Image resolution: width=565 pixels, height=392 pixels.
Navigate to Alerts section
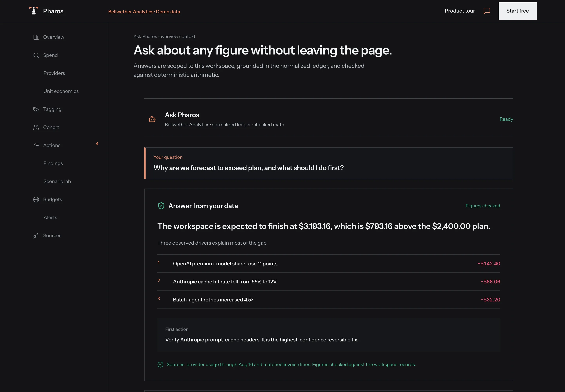coord(50,217)
